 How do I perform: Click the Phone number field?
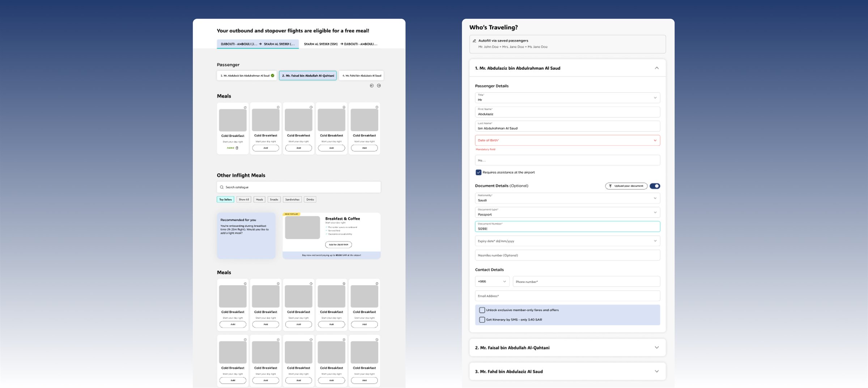click(x=586, y=281)
